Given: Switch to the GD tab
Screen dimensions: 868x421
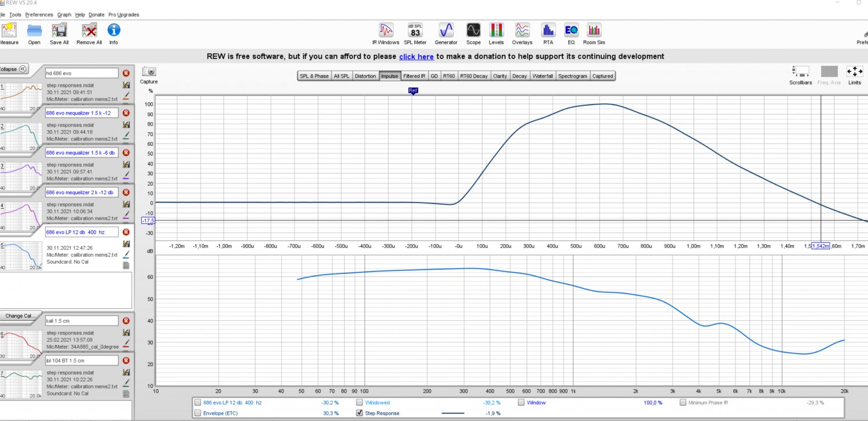Looking at the screenshot, I should [x=434, y=76].
